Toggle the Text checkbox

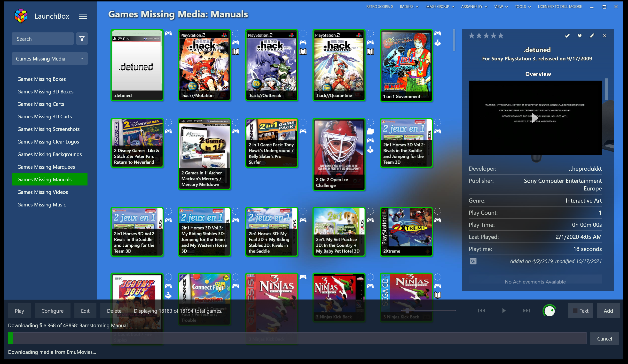point(575,311)
